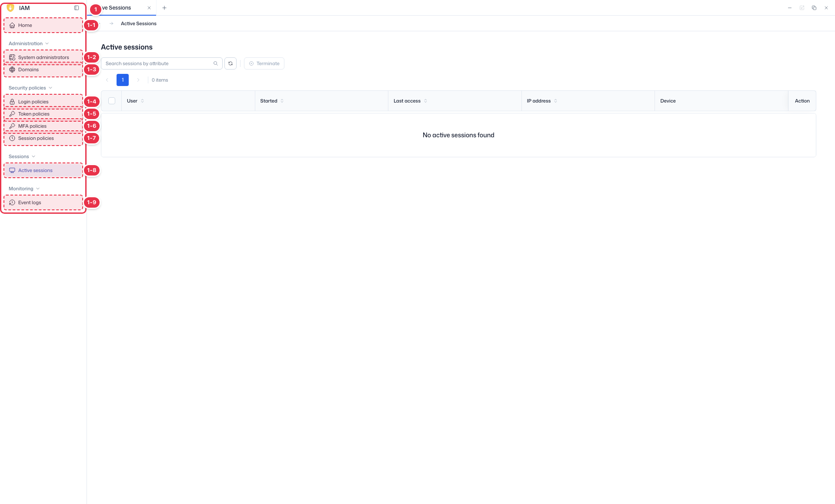Minimize the application window

click(x=790, y=8)
